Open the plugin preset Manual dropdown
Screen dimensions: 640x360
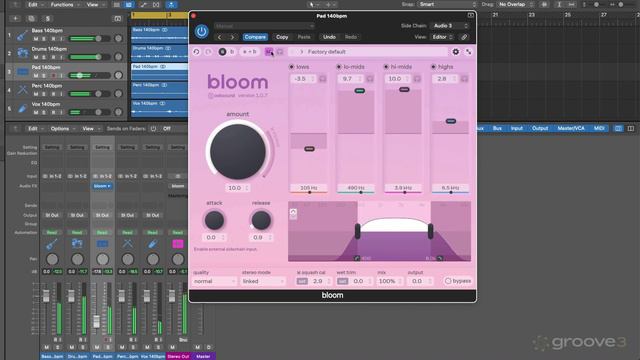(x=264, y=26)
